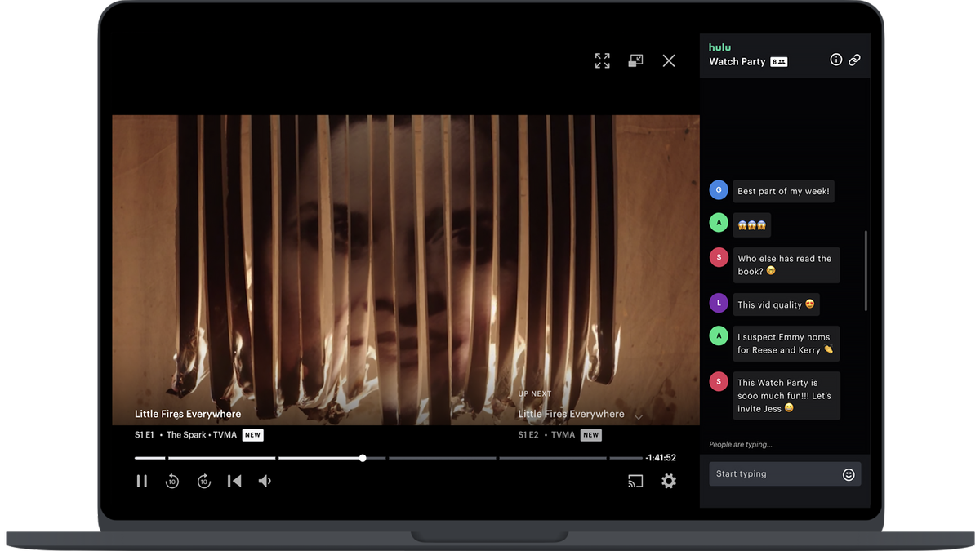The height and width of the screenshot is (551, 980).
Task: Restart the episode from the beginning
Action: [234, 481]
